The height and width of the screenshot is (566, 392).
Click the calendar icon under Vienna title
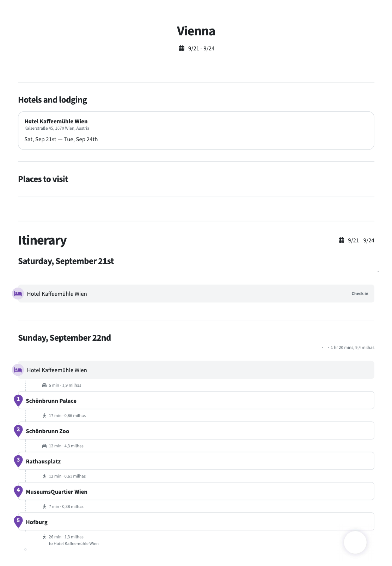click(x=182, y=48)
